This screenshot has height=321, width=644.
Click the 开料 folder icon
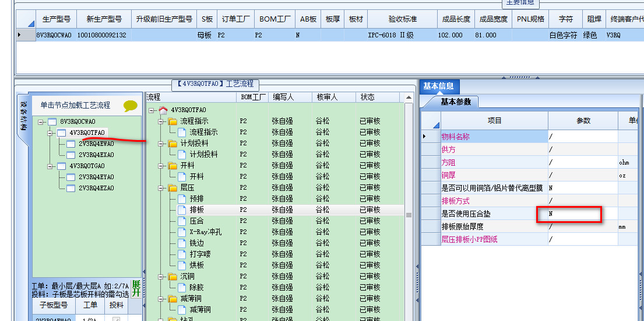pyautogui.click(x=173, y=165)
